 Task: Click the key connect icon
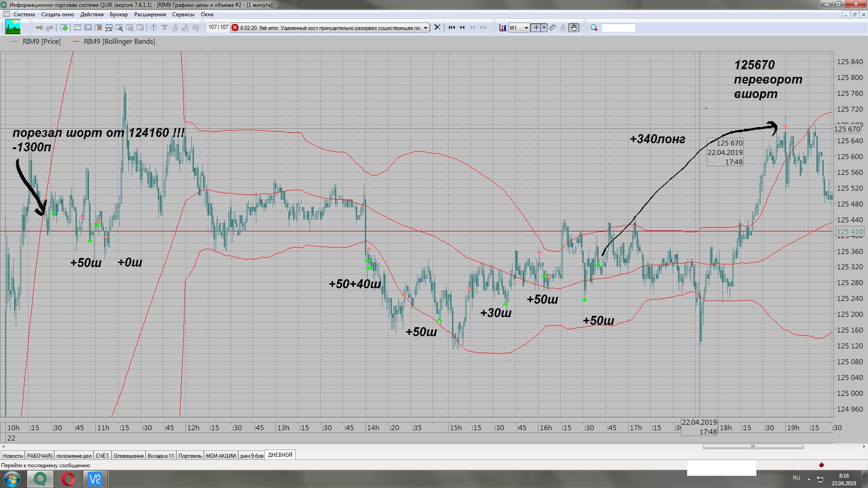[39, 28]
